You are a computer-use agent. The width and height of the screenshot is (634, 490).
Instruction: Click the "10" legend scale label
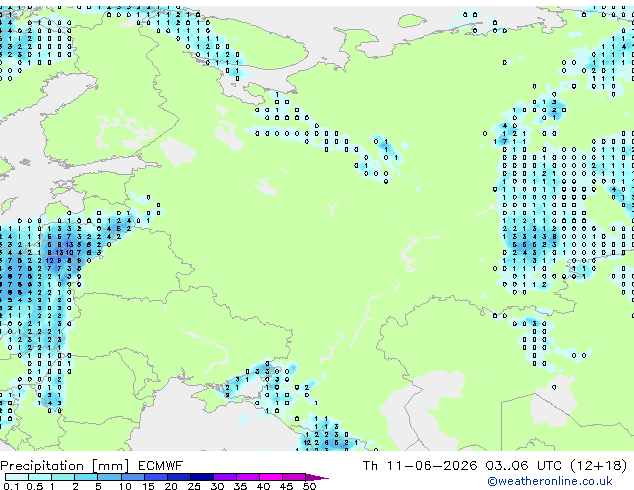[x=125, y=486]
